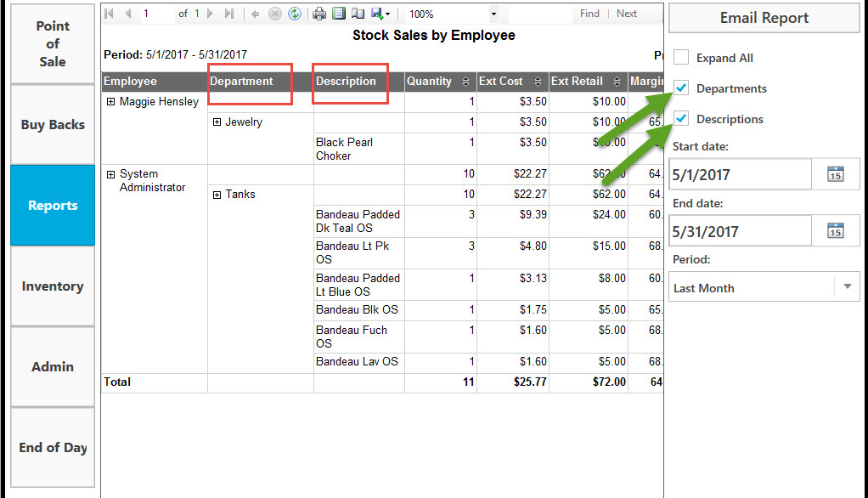Click back to parent report arrow
The width and height of the screenshot is (868, 498).
[x=255, y=14]
